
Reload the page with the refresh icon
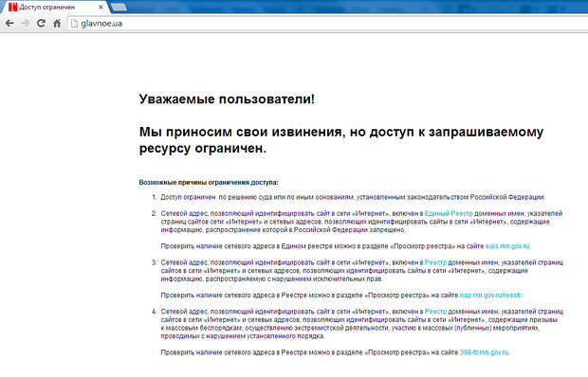point(41,24)
